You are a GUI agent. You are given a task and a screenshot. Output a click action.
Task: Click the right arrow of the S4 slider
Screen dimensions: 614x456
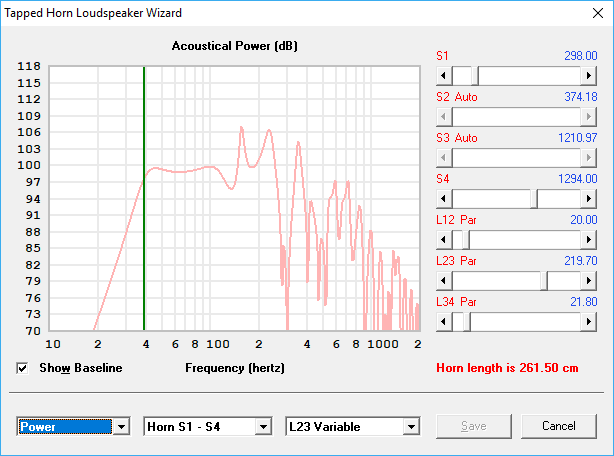pyautogui.click(x=589, y=199)
